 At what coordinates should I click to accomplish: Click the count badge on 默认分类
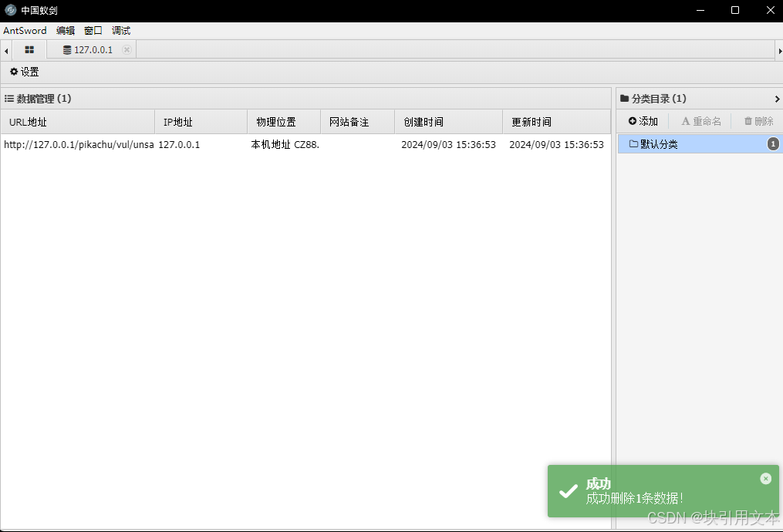click(773, 144)
